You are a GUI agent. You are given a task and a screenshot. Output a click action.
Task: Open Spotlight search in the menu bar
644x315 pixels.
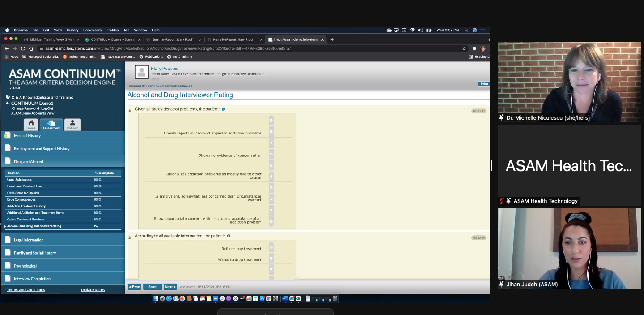(x=466, y=30)
